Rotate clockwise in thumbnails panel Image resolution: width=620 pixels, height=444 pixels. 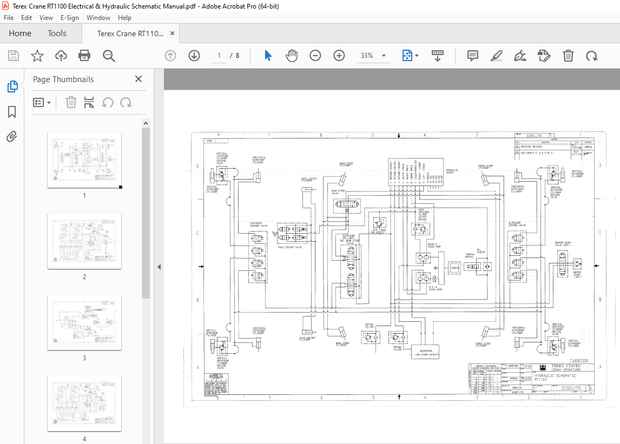(x=126, y=103)
